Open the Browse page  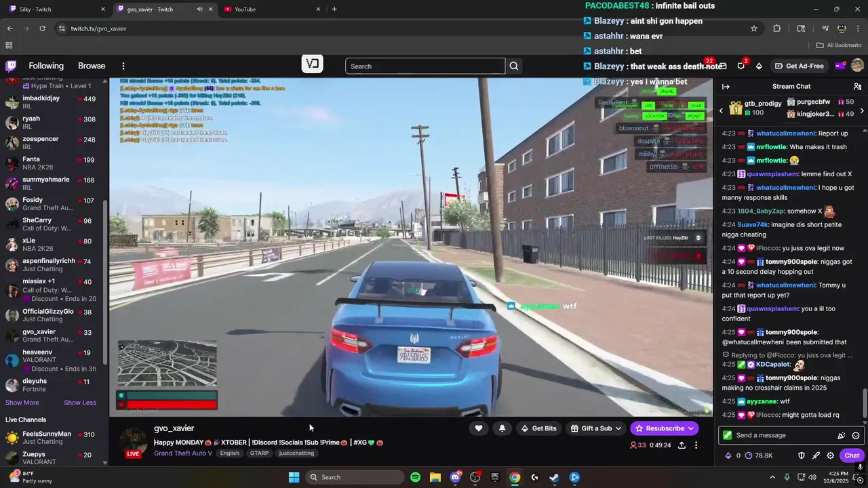click(x=92, y=66)
